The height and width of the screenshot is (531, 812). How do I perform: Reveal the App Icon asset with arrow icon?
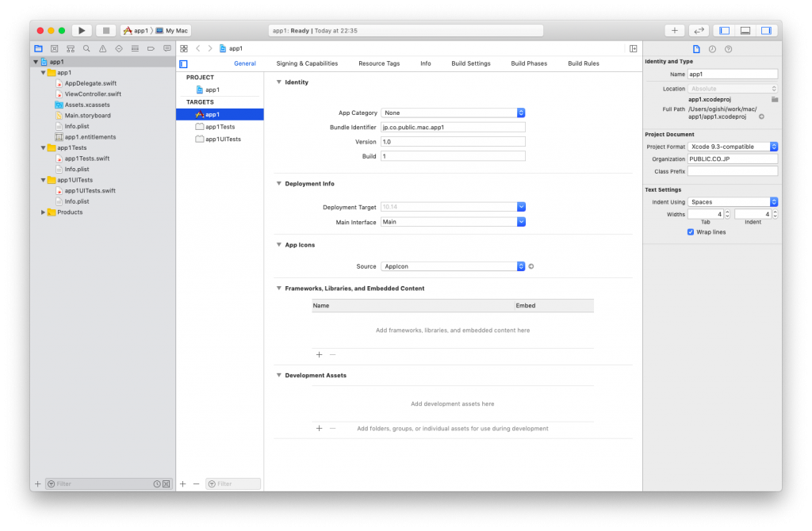point(530,266)
